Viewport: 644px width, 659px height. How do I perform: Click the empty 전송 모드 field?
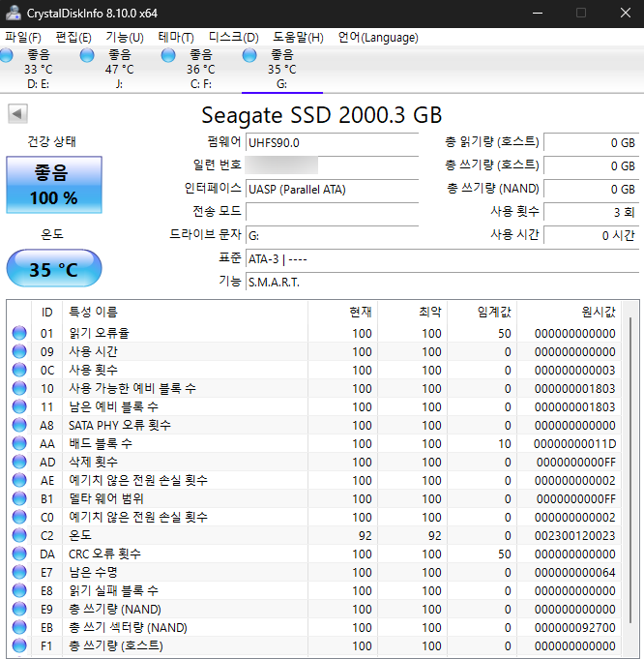333,212
